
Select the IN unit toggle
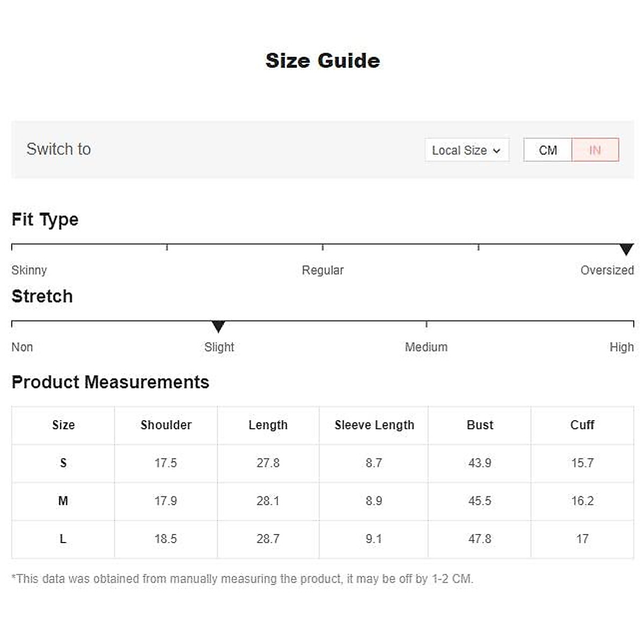(x=595, y=150)
